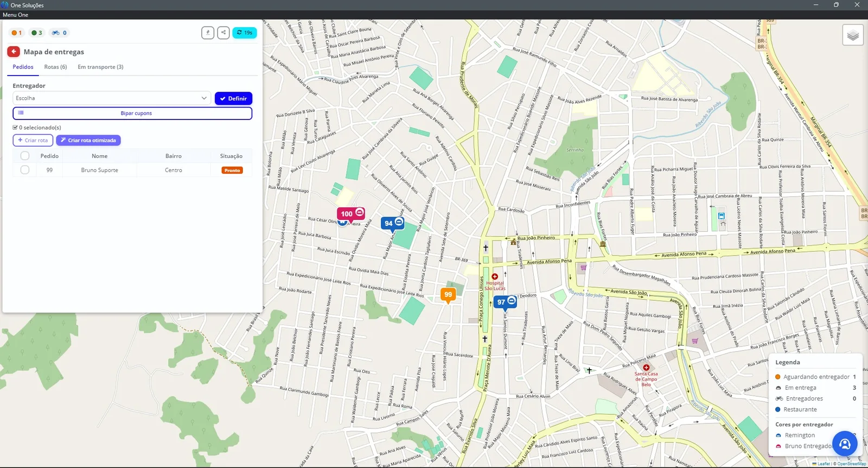The height and width of the screenshot is (468, 868).
Task: Select the pink map marker 100
Action: click(350, 214)
